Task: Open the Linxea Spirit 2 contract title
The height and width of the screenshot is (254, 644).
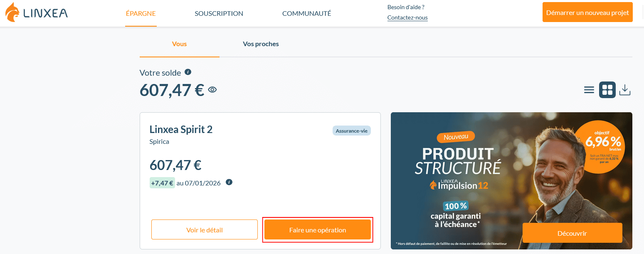Action: click(x=181, y=129)
